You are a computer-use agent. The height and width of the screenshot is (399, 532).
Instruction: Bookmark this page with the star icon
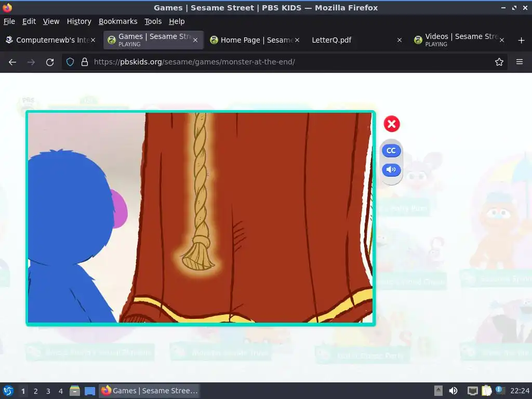tap(499, 62)
